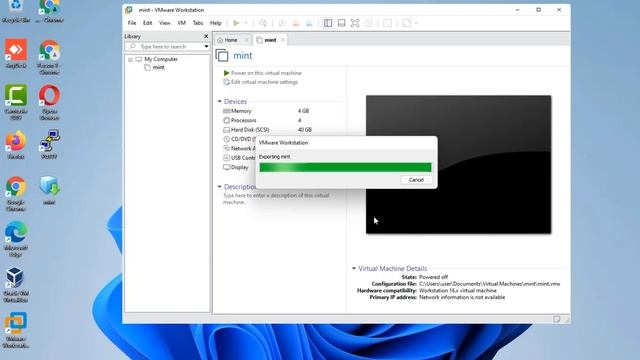Open the blue box download desktop icon
Screen dimensions: 640x360
point(49,190)
